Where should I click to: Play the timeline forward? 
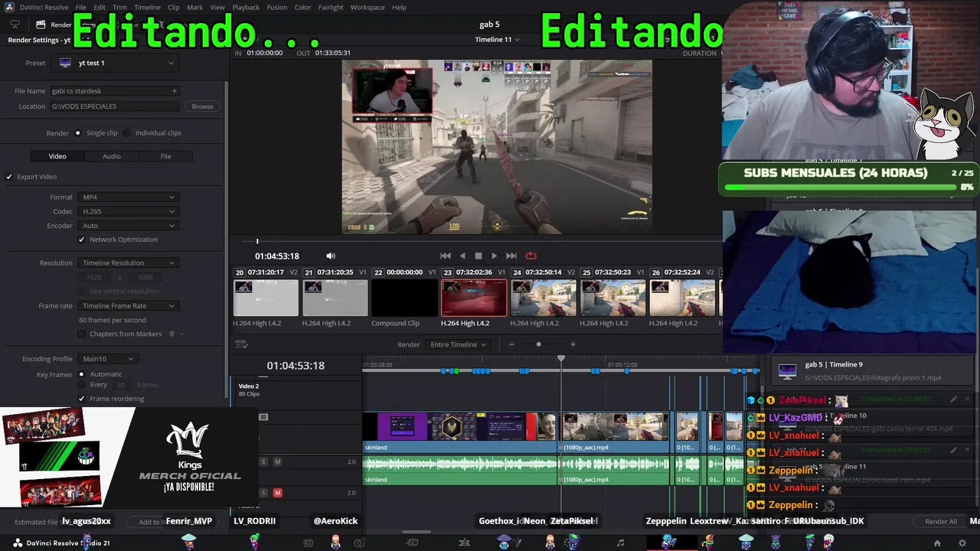(x=494, y=256)
